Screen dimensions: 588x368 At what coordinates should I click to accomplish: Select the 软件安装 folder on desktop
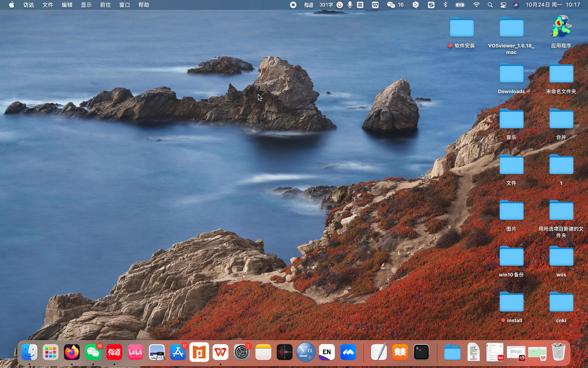pos(462,27)
